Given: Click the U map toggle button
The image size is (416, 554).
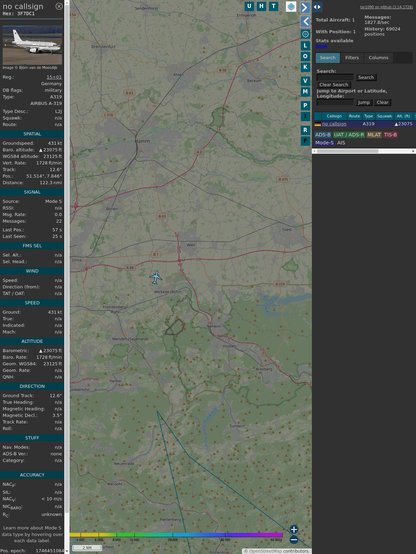Looking at the screenshot, I should pos(249,6).
